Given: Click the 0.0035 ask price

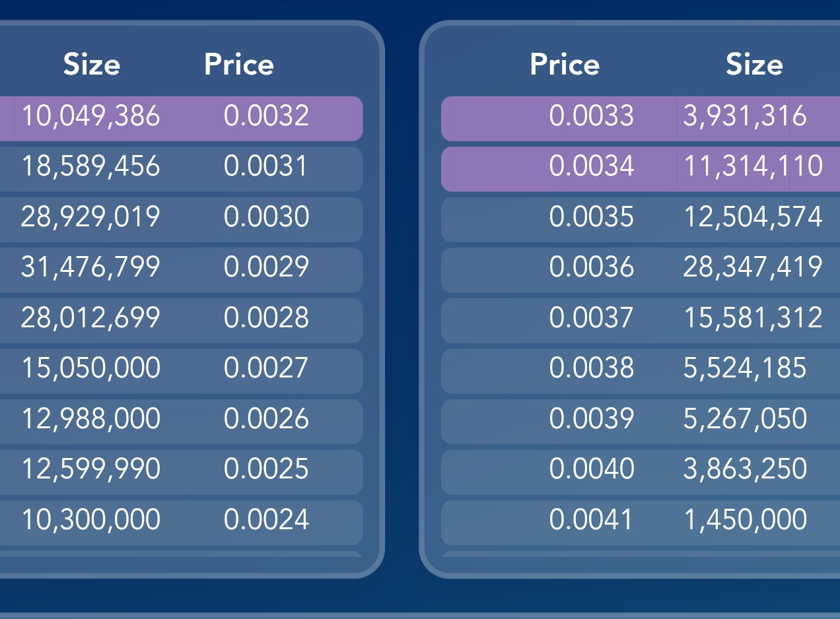Looking at the screenshot, I should pos(592,216).
